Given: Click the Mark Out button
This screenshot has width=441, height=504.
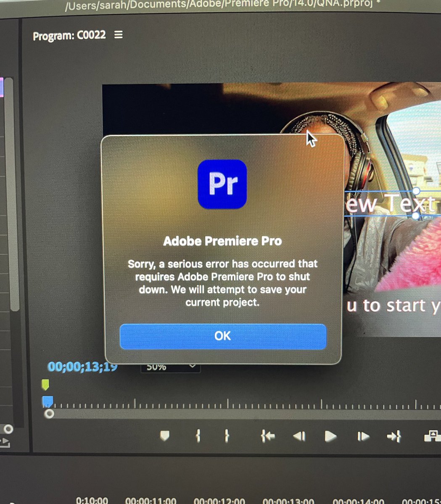Looking at the screenshot, I should pyautogui.click(x=227, y=436).
